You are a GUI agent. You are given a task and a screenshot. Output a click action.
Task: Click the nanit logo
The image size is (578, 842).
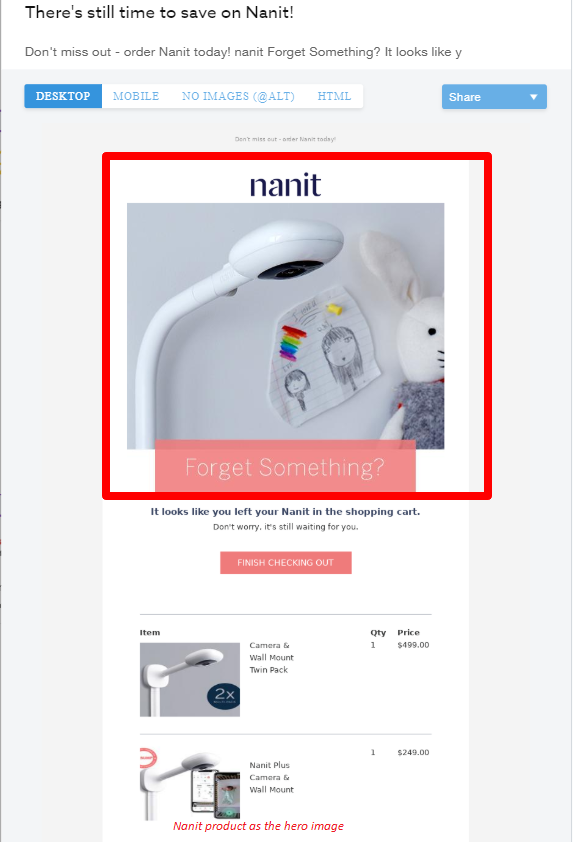pos(285,185)
